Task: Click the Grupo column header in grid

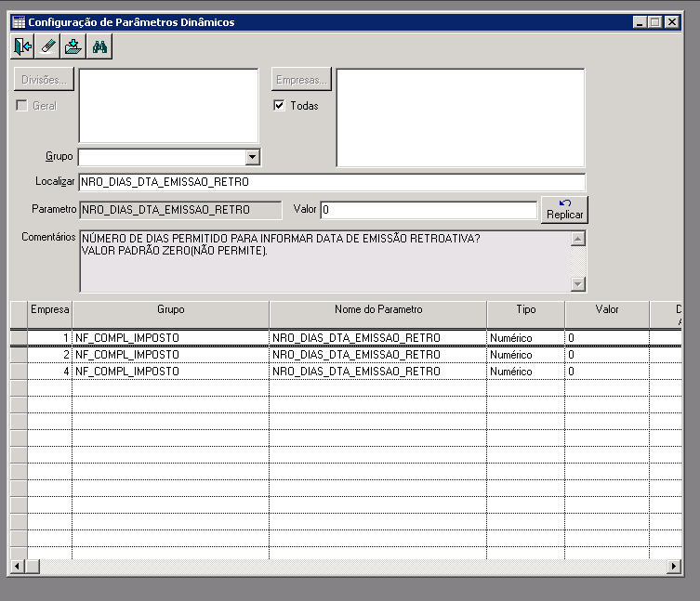Action: [x=170, y=315]
